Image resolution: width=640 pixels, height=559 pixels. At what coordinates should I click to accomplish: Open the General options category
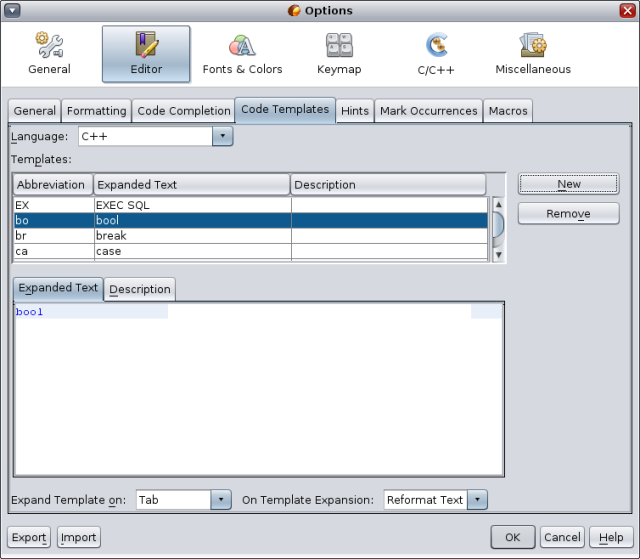[49, 54]
